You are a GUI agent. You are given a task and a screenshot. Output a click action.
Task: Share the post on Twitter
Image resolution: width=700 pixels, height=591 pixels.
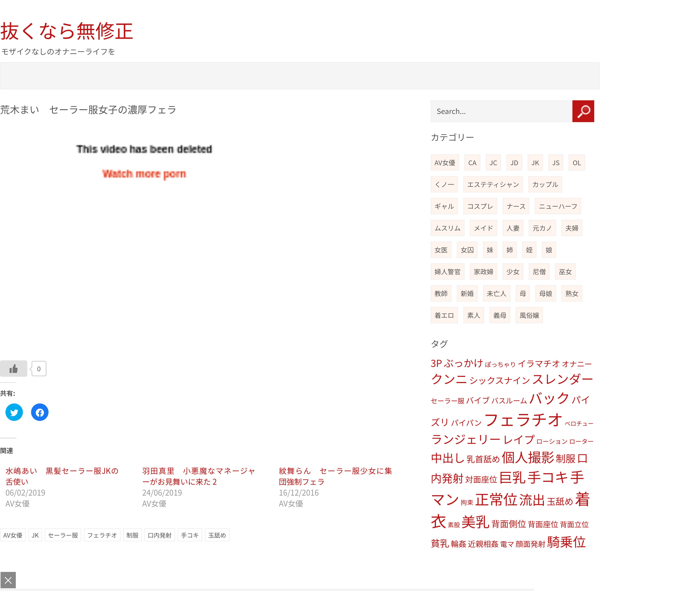pos(14,412)
